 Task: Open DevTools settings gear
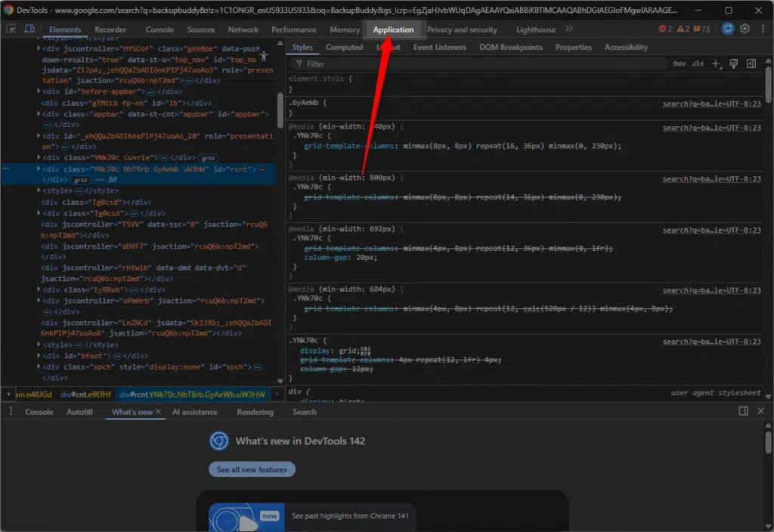(x=745, y=29)
